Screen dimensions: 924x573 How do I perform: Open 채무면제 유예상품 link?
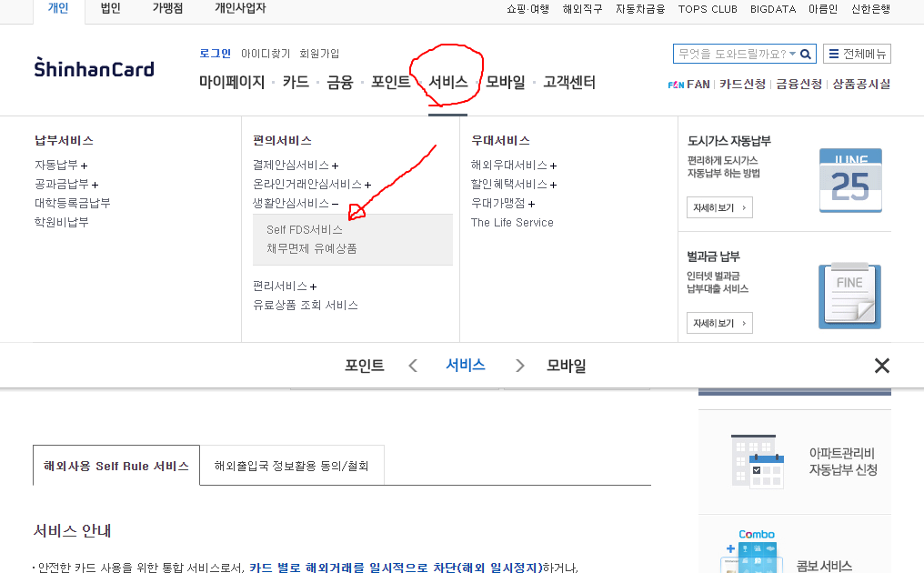point(312,248)
